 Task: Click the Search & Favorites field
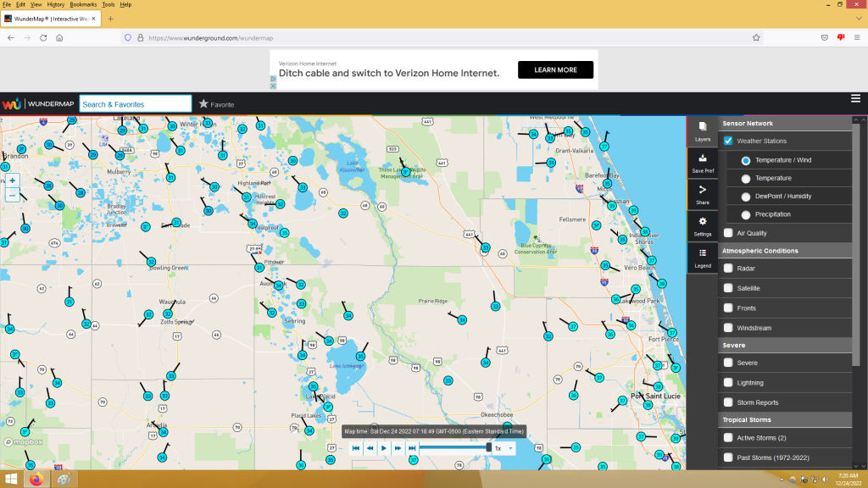136,104
